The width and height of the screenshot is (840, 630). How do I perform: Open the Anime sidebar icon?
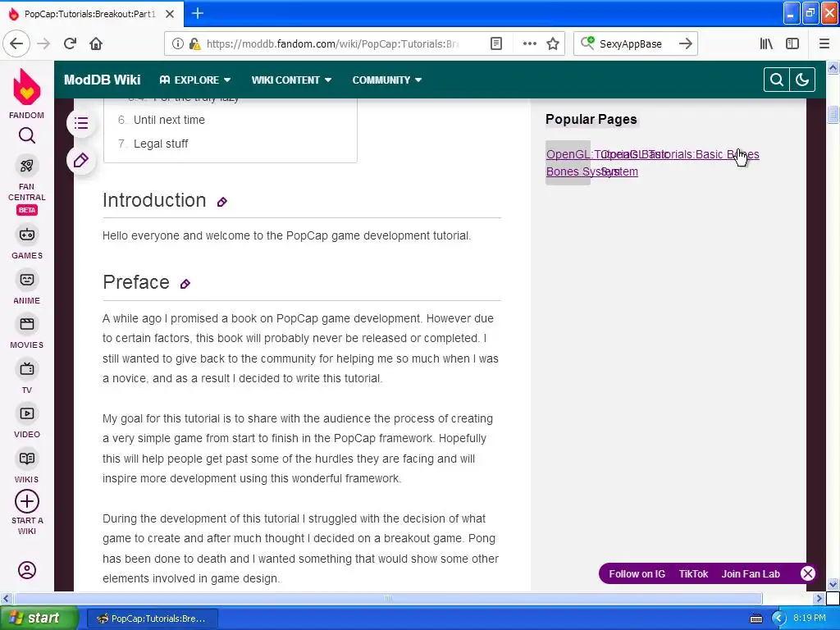[27, 280]
